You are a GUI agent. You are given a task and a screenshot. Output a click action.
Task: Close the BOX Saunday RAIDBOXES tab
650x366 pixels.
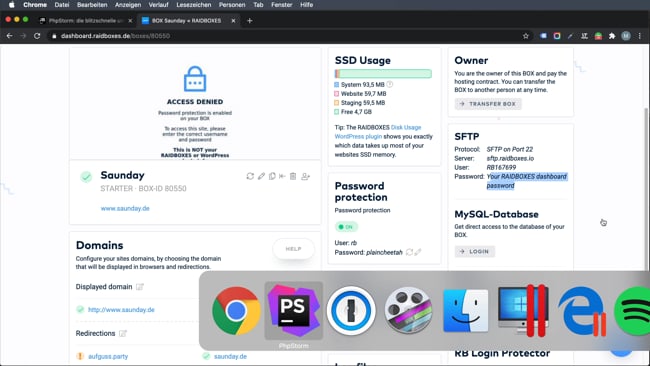tap(233, 21)
